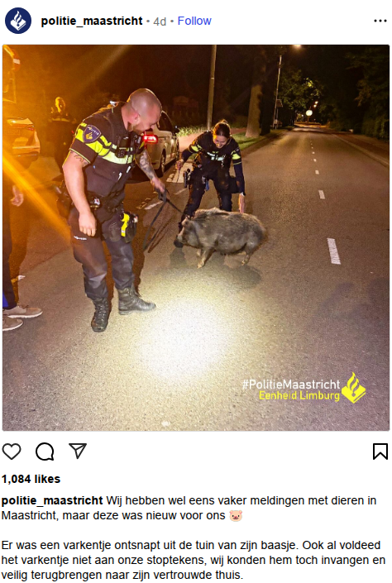Click the politie_maastricht username in the post header
The width and height of the screenshot is (392, 583).
tap(92, 21)
